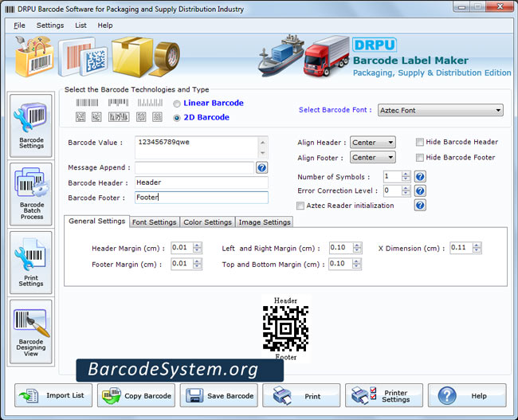Open the Barcode Settings panel
This screenshot has height=420, width=518.
pos(31,125)
